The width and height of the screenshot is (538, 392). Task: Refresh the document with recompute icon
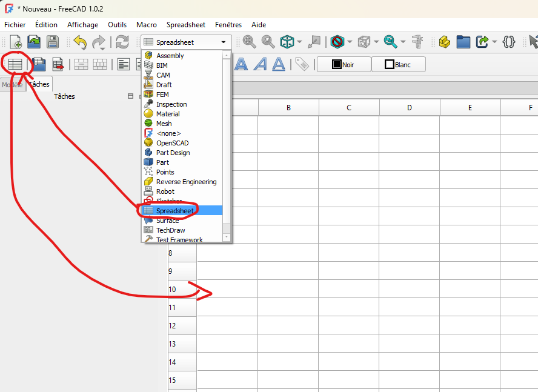[x=122, y=42]
